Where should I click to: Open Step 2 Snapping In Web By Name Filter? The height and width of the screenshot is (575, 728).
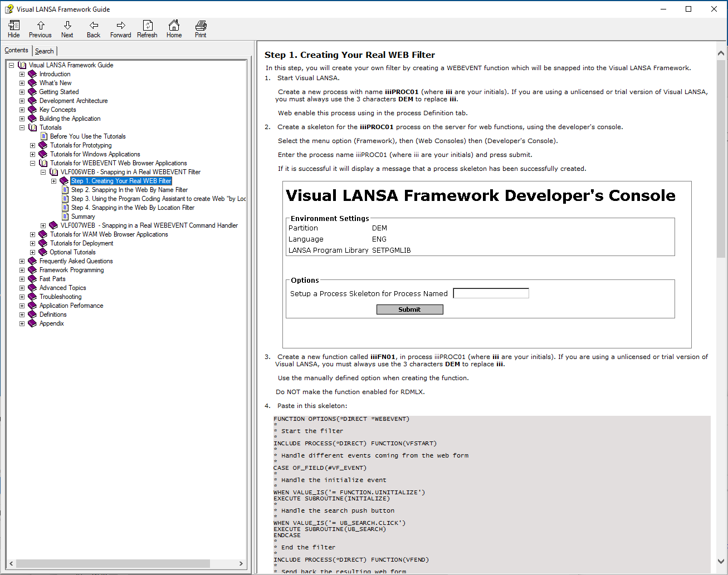coord(129,190)
